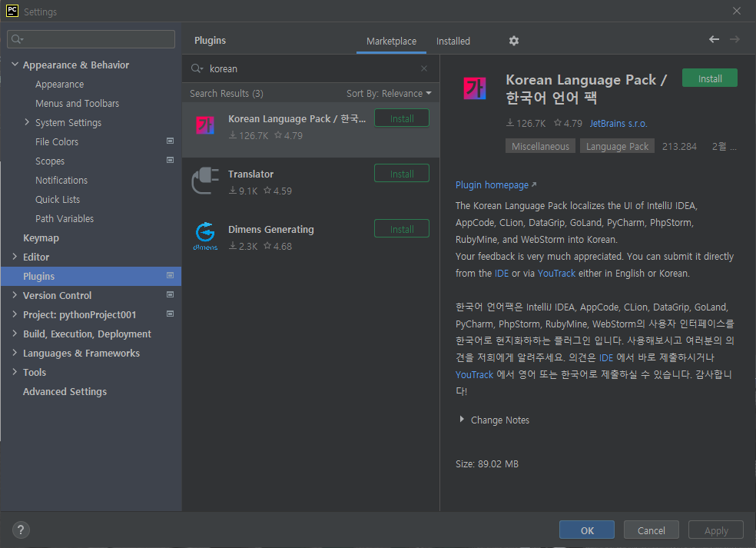Open the Sort By: Relevance dropdown
The width and height of the screenshot is (756, 548).
click(x=389, y=94)
